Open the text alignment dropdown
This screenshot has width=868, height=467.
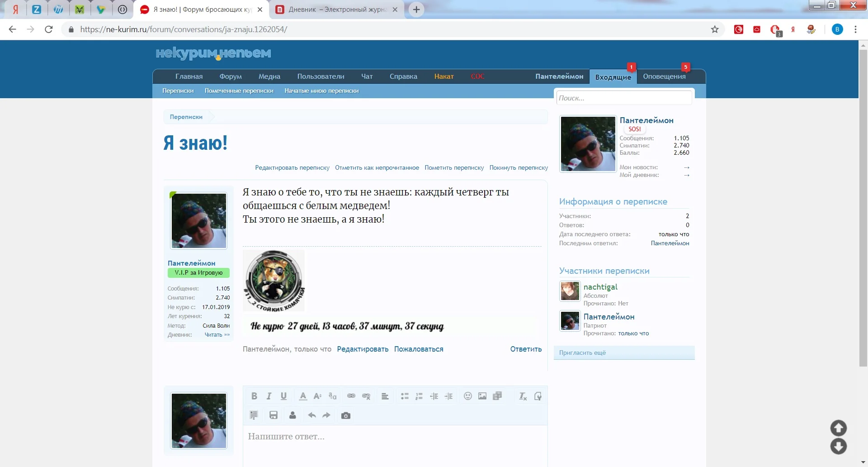point(385,396)
